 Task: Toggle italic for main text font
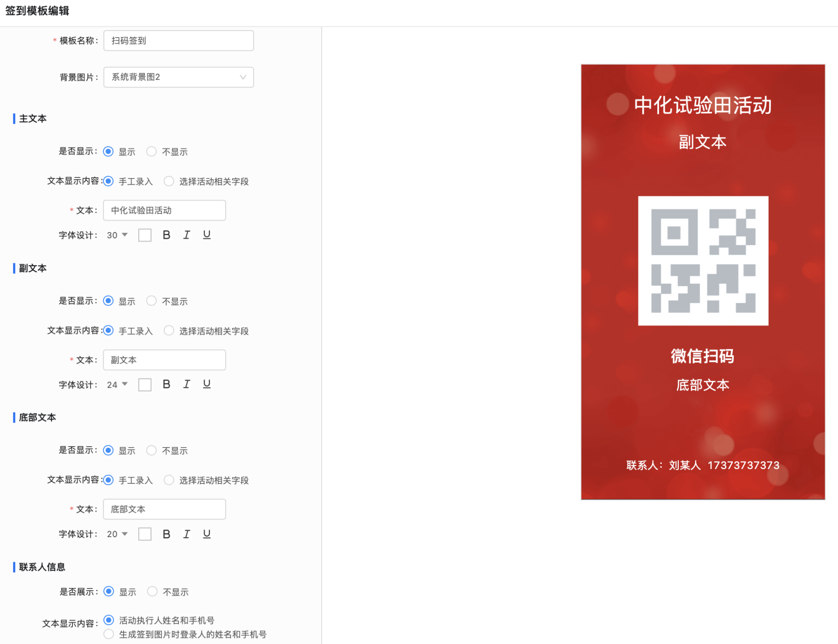coord(187,235)
